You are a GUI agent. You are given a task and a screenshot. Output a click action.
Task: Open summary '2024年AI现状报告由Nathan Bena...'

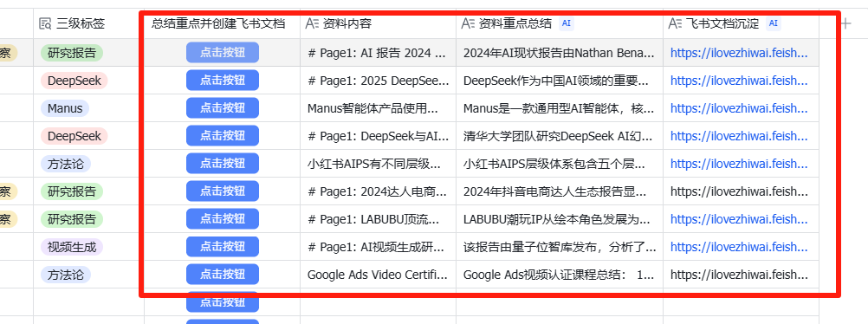(560, 53)
